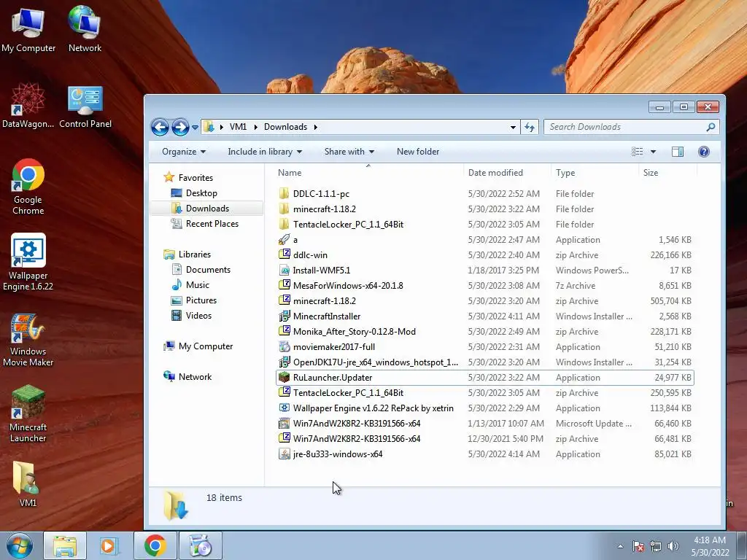Viewport: 747px width, 560px height.
Task: Select the RuLauncher.Updater Minecraft block icon
Action: tap(284, 377)
